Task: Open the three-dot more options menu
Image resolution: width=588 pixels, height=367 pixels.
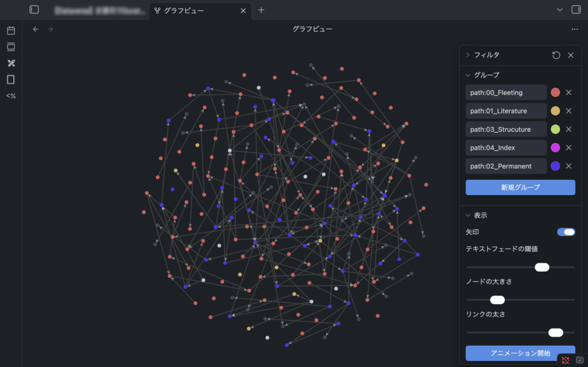Action: pos(575,29)
